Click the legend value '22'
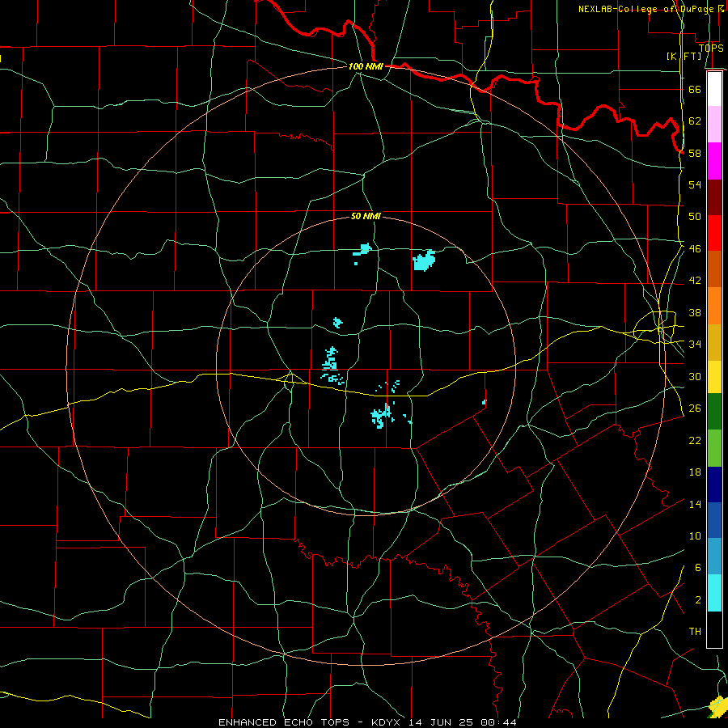Screen dimensions: 728x728 click(x=695, y=440)
